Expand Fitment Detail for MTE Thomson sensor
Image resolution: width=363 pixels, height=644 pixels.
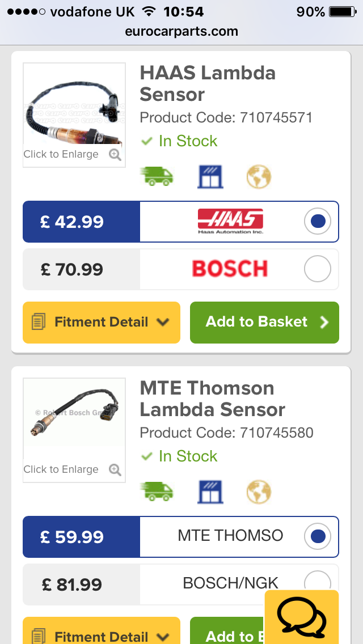pos(102,634)
